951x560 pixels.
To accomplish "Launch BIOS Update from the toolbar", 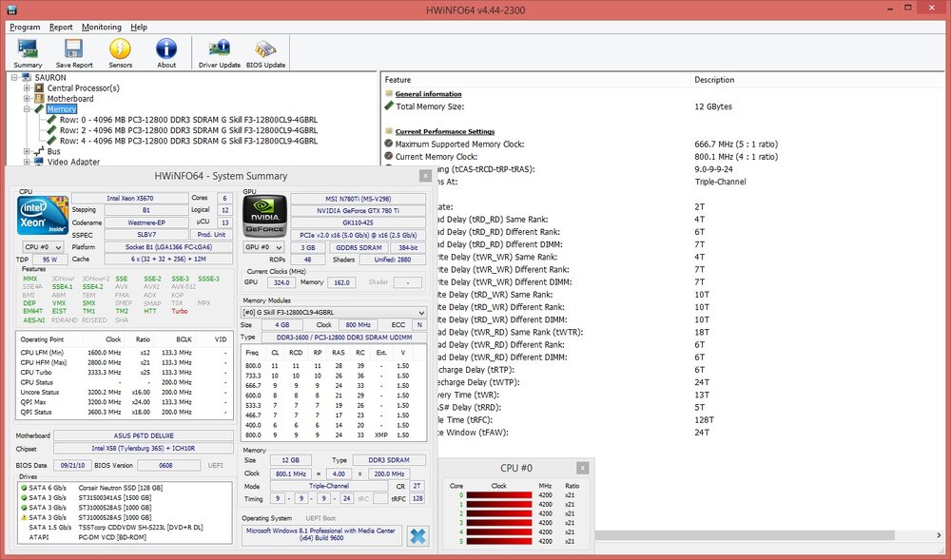I will coord(265,49).
